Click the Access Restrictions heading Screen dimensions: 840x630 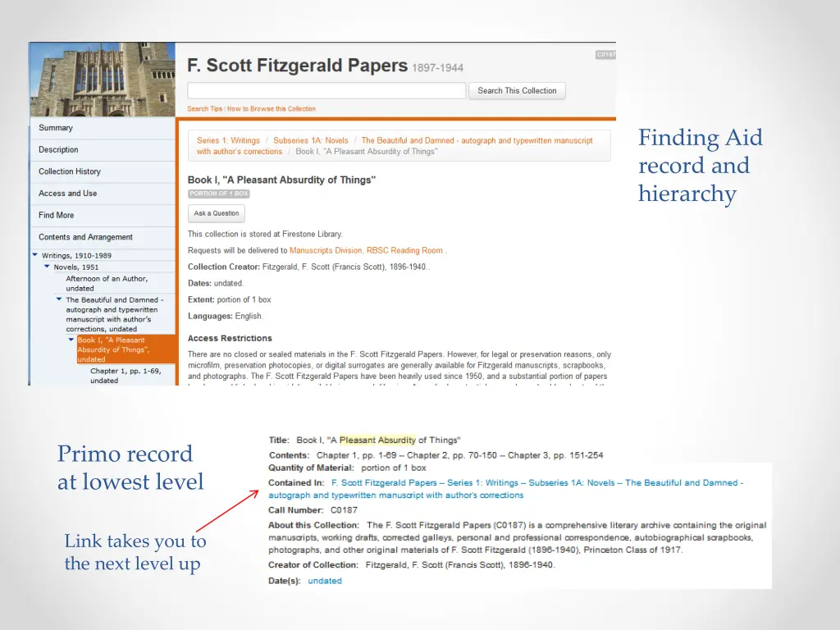230,338
